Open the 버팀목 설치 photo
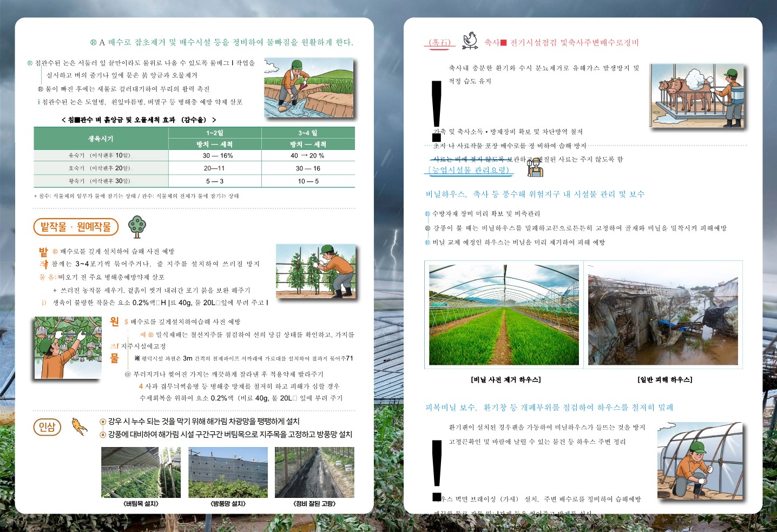This screenshot has height=532, width=777. click(x=141, y=472)
